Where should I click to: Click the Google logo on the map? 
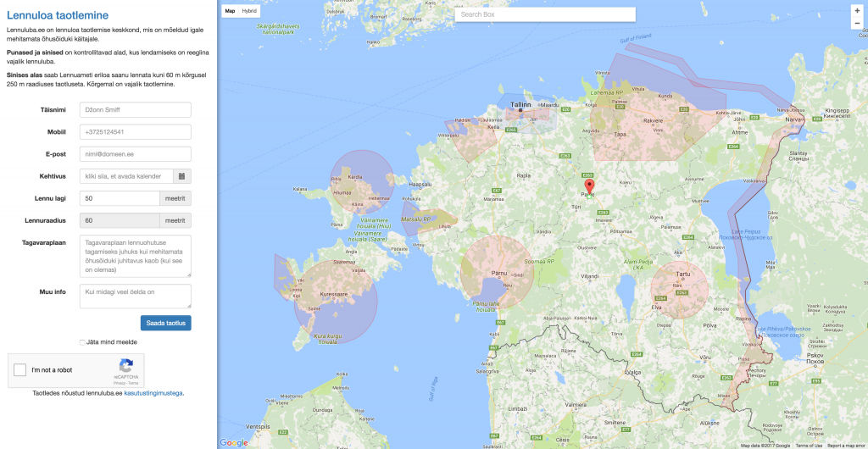coord(234,442)
